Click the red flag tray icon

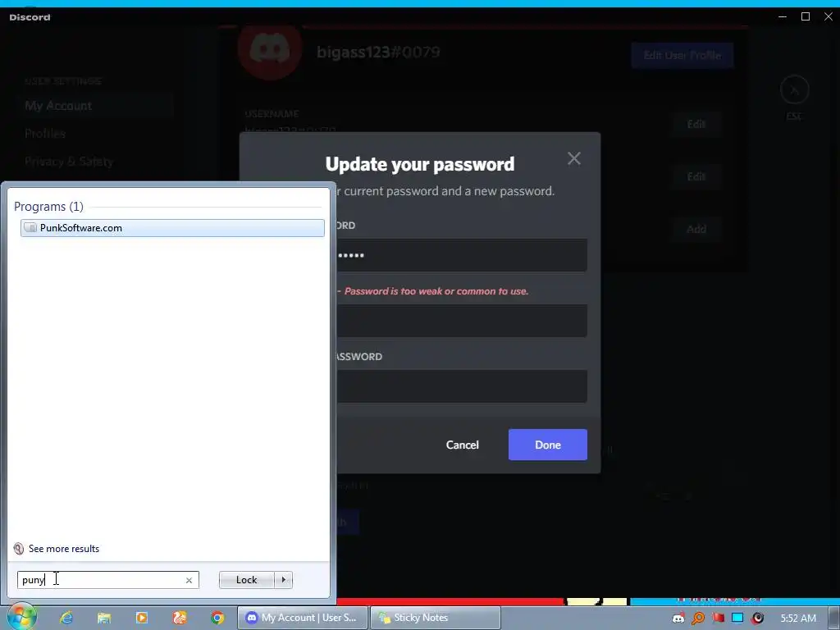(x=718, y=619)
